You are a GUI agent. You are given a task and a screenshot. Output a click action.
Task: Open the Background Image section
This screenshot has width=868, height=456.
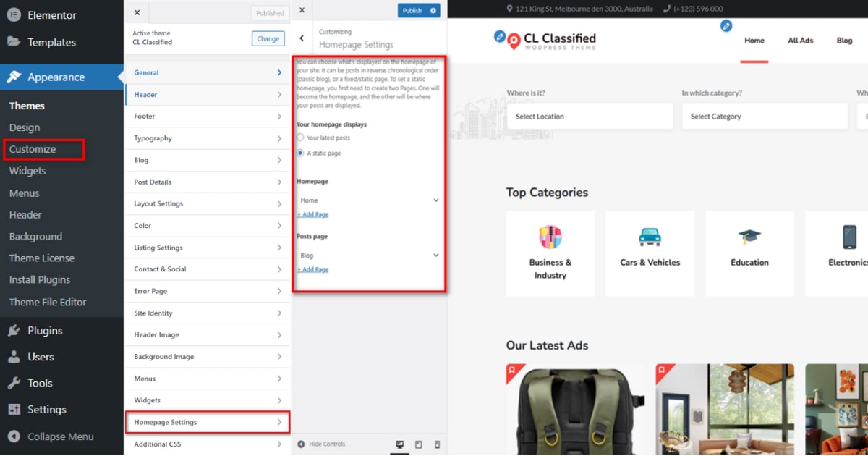[208, 356]
